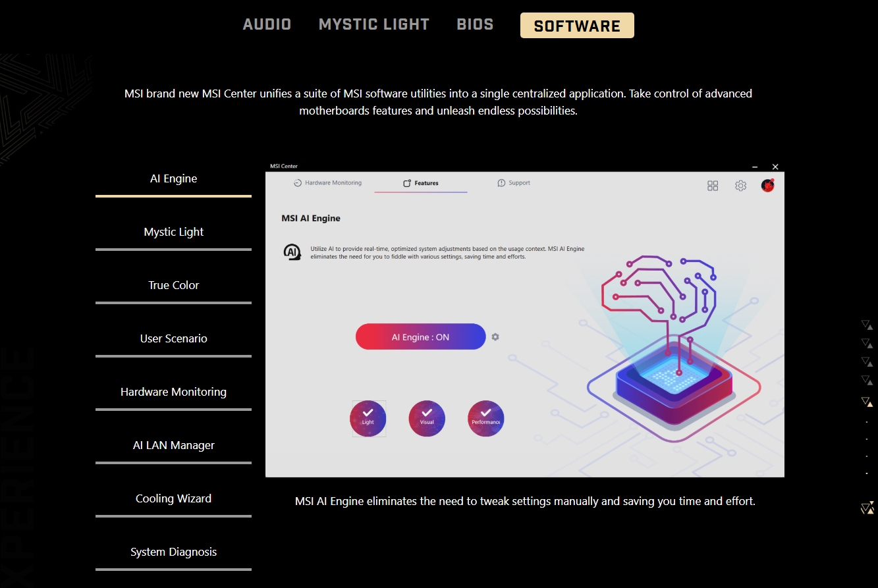Viewport: 878px width, 588px height.
Task: Click the apps grid icon in MSI Center
Action: (x=713, y=186)
